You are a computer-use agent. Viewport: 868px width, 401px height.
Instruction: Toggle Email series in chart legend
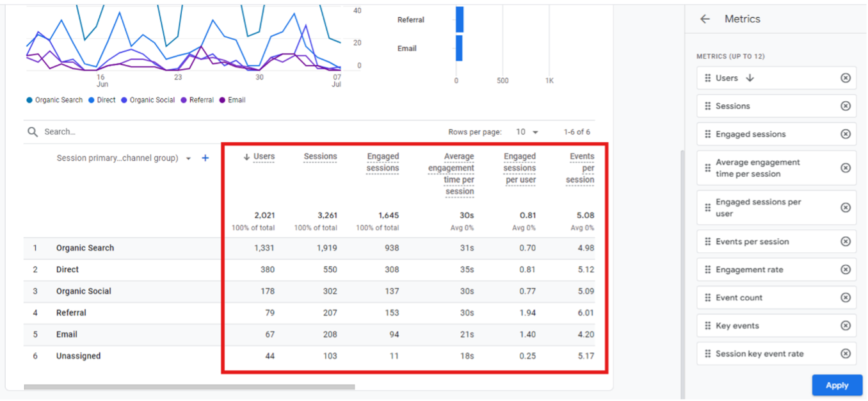coord(232,101)
